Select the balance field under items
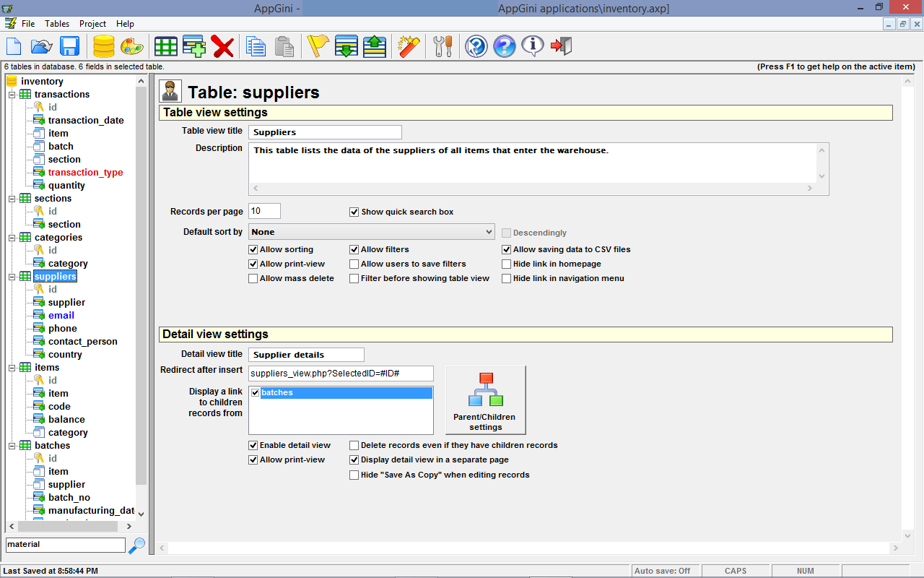 66,420
